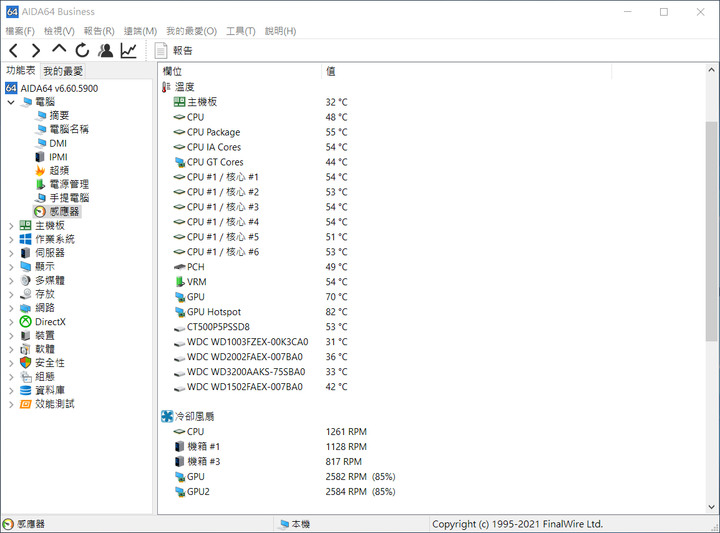Click the 主機板 temperature row icon

click(179, 102)
